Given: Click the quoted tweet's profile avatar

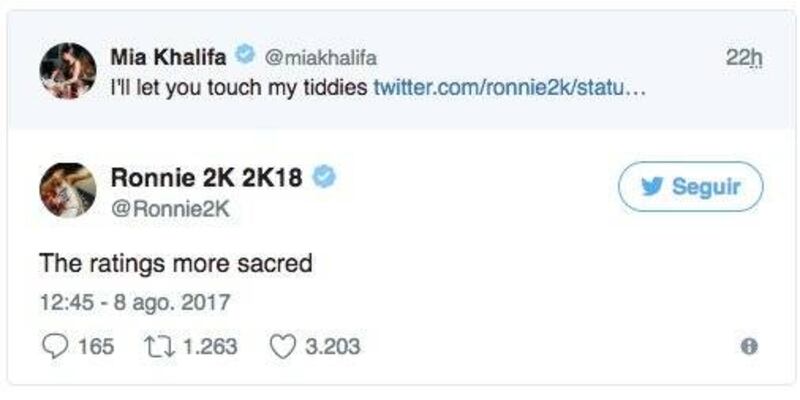Looking at the screenshot, I should click(68, 70).
